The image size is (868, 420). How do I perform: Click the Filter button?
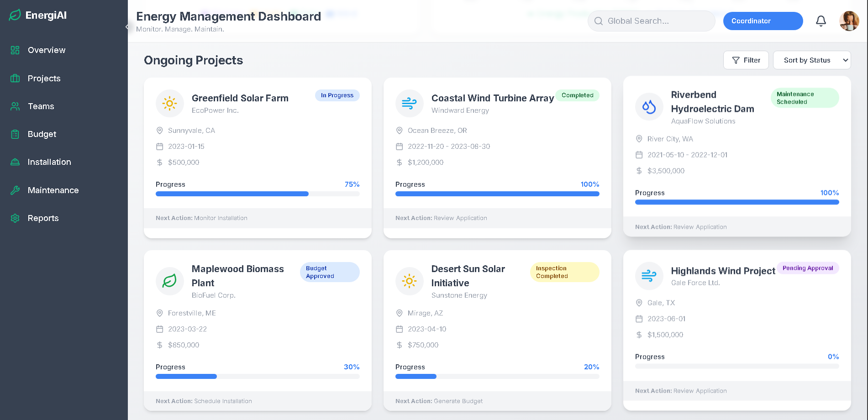746,60
